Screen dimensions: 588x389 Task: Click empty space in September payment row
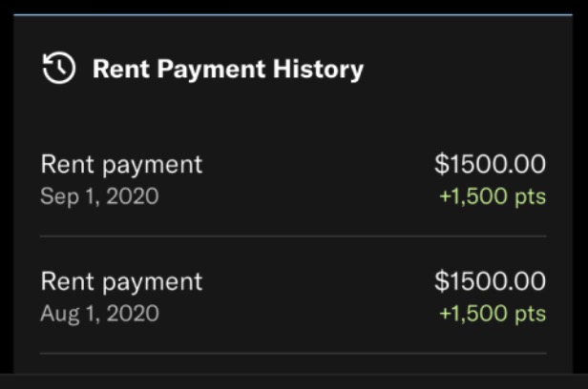coord(315,179)
